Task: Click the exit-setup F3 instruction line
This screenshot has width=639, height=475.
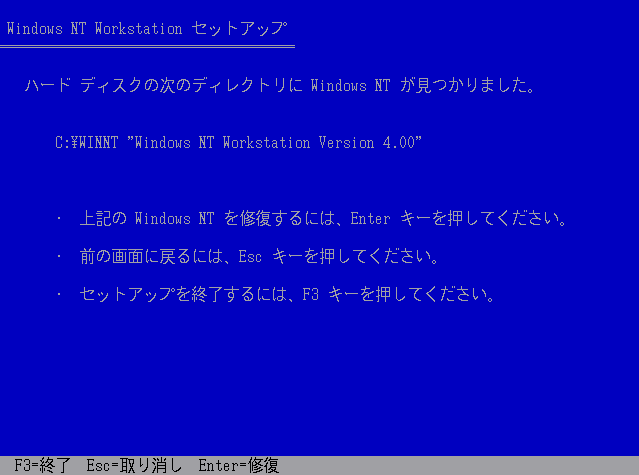Action: pos(287,294)
